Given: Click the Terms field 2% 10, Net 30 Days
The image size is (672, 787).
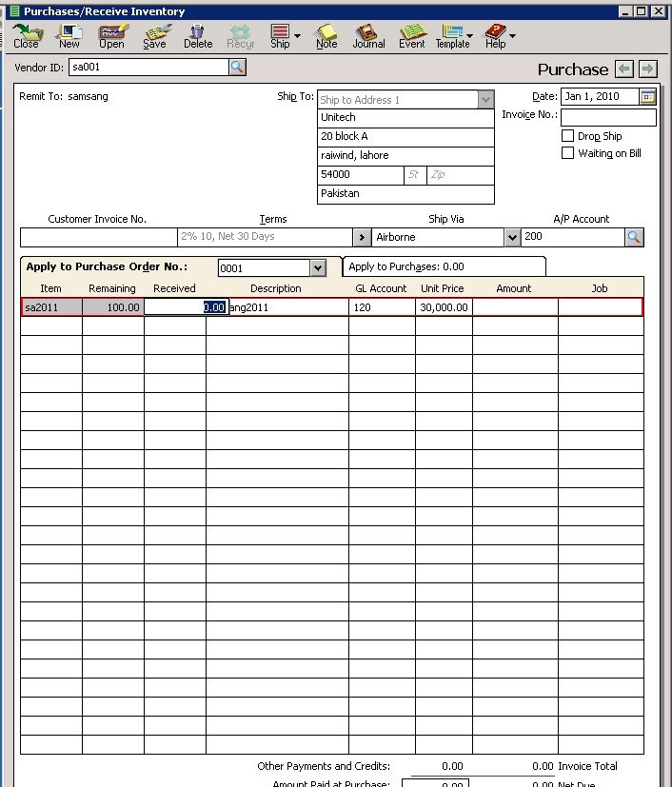Looking at the screenshot, I should click(265, 237).
